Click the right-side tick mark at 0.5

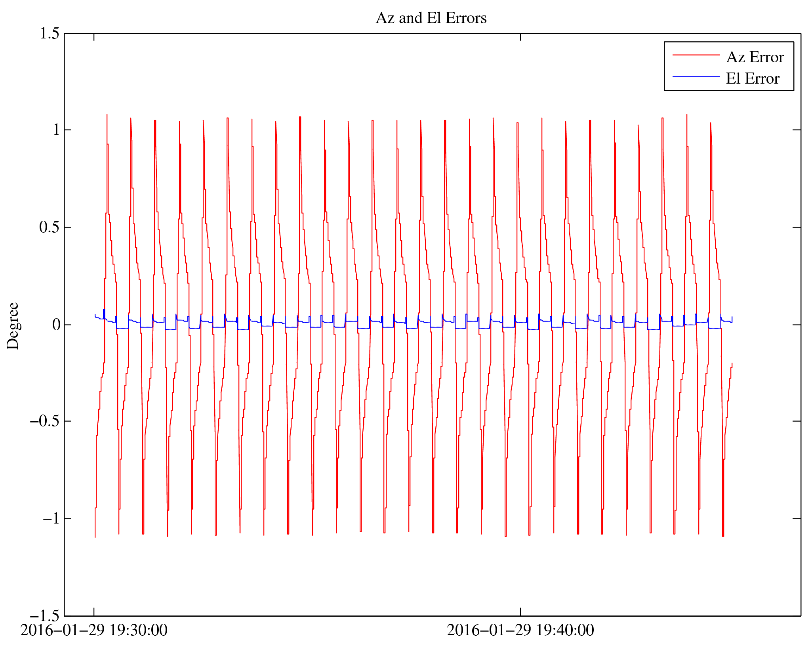click(797, 227)
